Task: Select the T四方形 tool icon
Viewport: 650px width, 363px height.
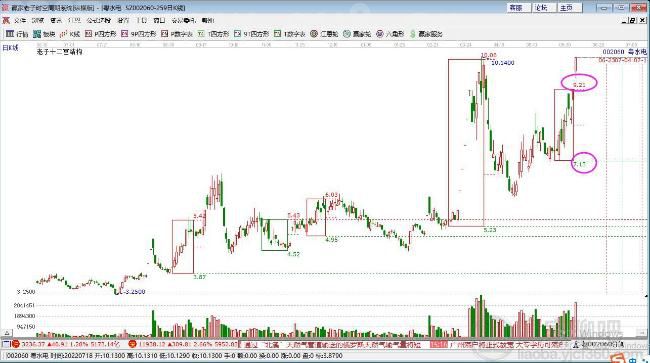Action: 213,34
